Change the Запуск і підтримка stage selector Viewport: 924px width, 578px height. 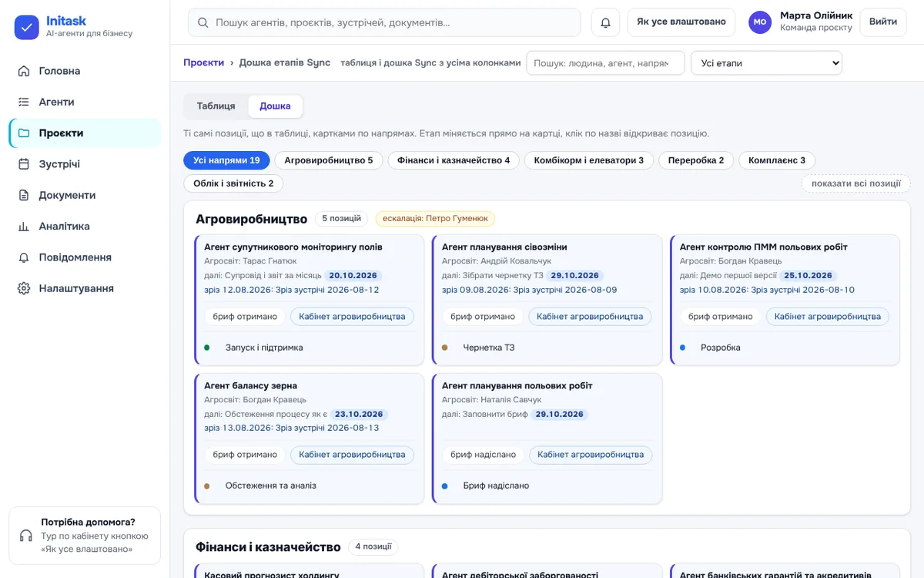point(310,348)
